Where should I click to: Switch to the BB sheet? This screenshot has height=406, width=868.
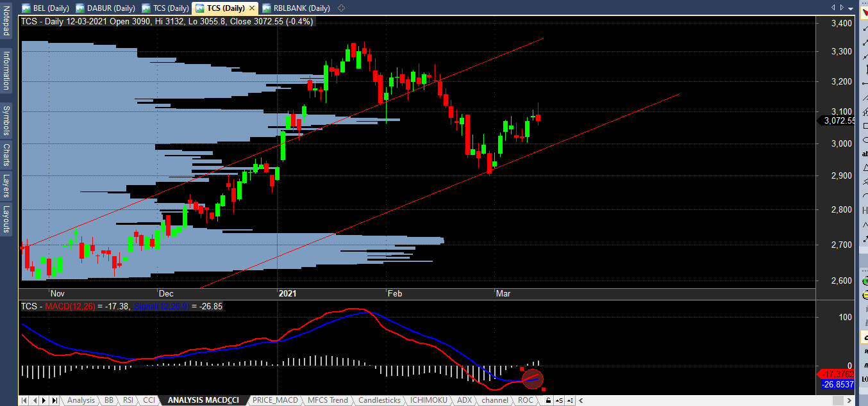pyautogui.click(x=108, y=400)
